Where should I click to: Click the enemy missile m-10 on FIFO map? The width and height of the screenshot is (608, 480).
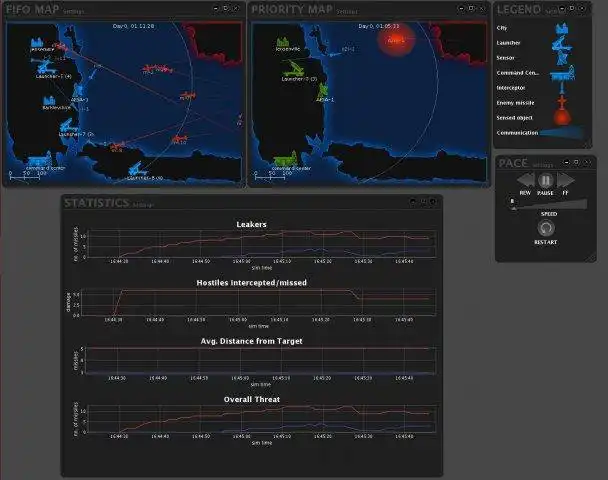[x=179, y=138]
